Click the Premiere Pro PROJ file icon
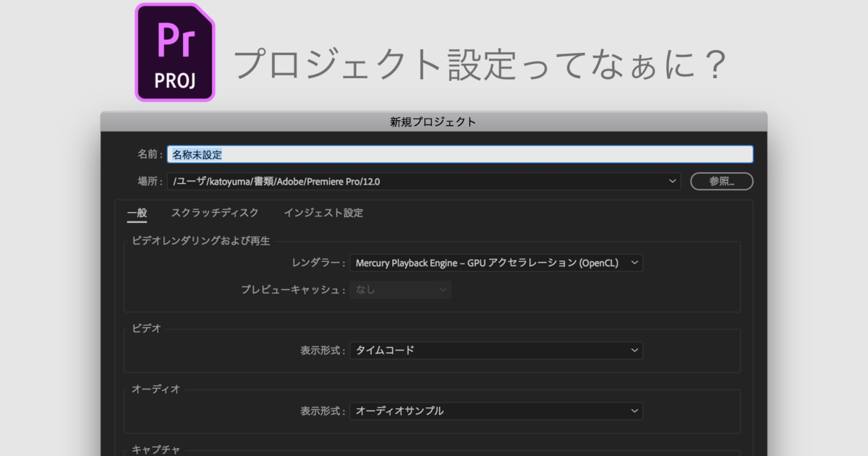The image size is (868, 456). click(x=174, y=51)
